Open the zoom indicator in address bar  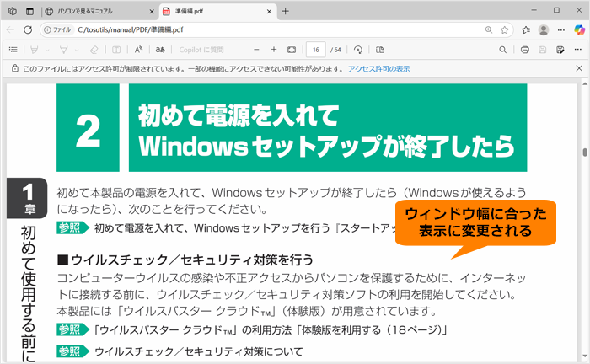pyautogui.click(x=488, y=29)
